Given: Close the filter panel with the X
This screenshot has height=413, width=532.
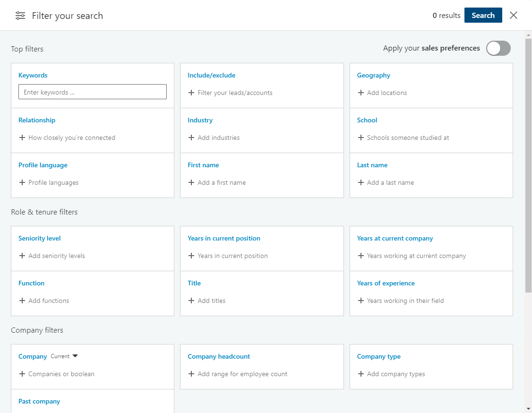Looking at the screenshot, I should [514, 15].
